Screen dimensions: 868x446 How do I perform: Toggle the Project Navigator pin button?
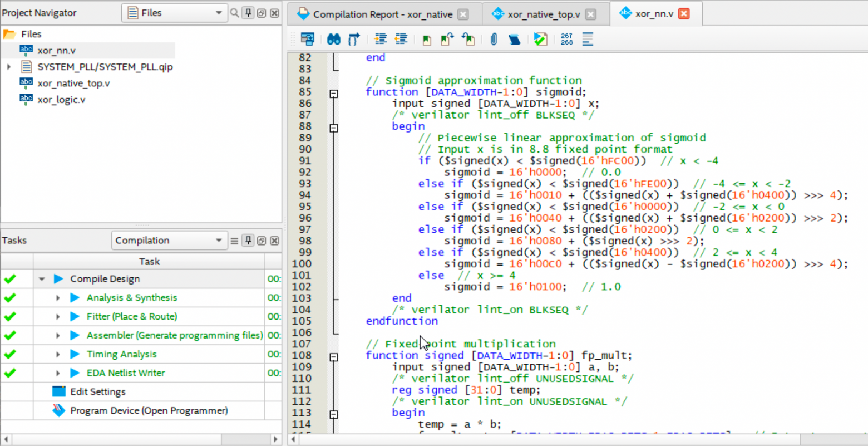point(248,13)
